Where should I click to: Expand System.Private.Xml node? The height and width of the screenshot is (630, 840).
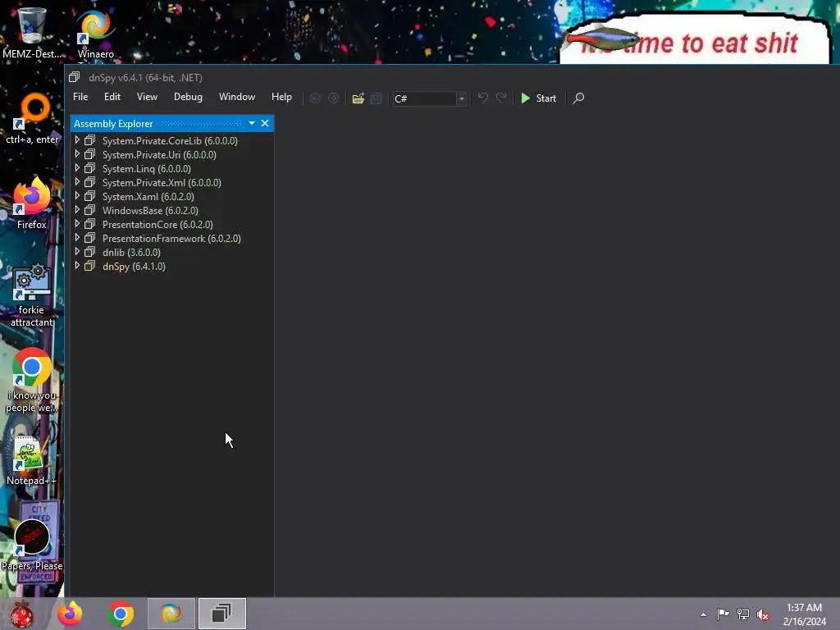tap(77, 181)
